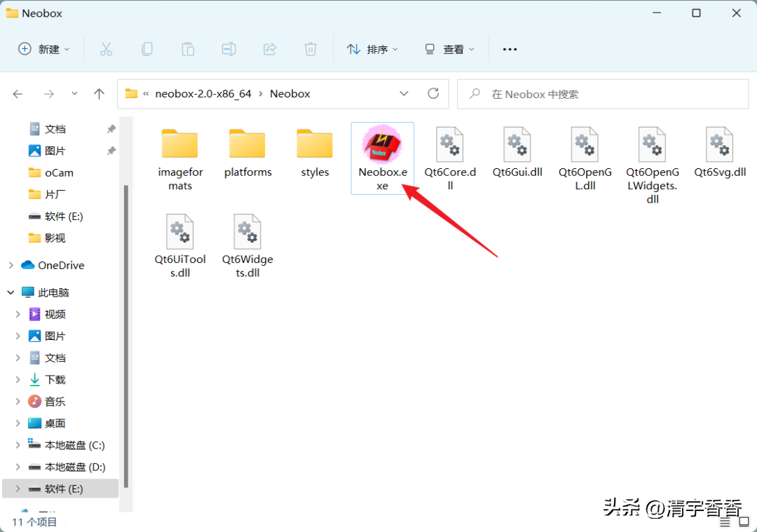Image resolution: width=757 pixels, height=532 pixels.
Task: Expand 本地磁盘 (D:) node
Action: click(18, 467)
